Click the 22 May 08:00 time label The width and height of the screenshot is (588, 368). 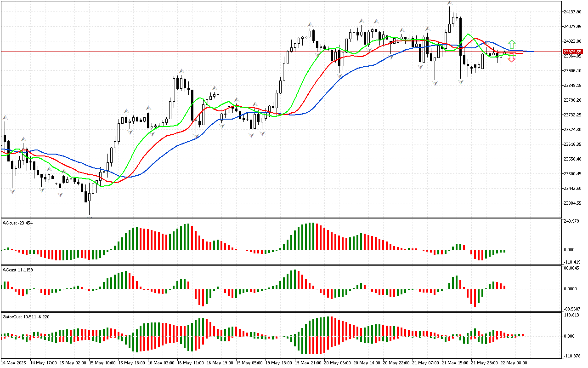click(x=514, y=362)
